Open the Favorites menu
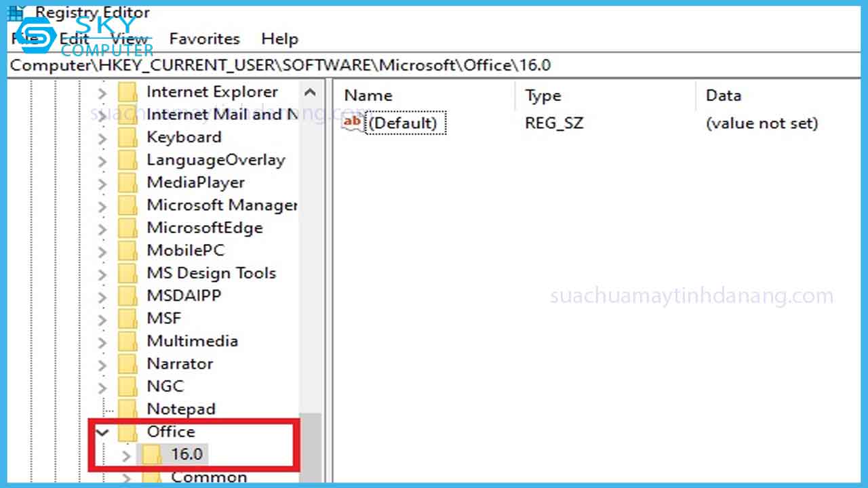This screenshot has height=488, width=868. tap(204, 39)
